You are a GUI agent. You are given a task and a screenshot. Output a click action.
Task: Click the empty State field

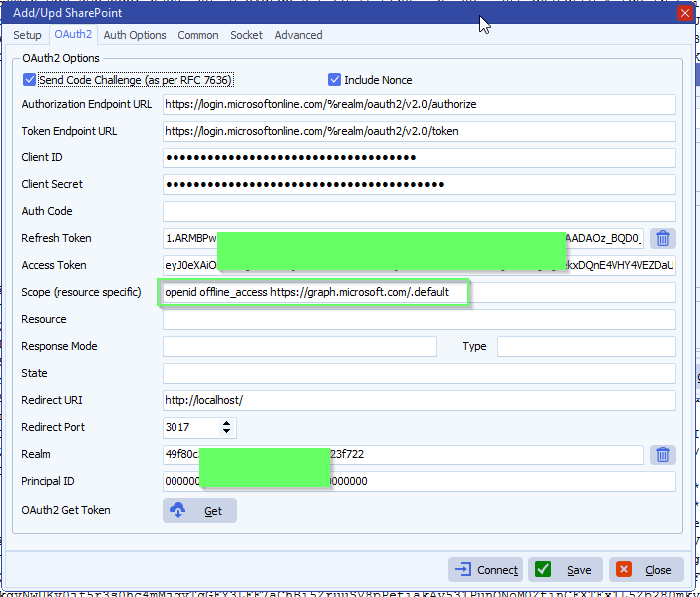tap(419, 373)
